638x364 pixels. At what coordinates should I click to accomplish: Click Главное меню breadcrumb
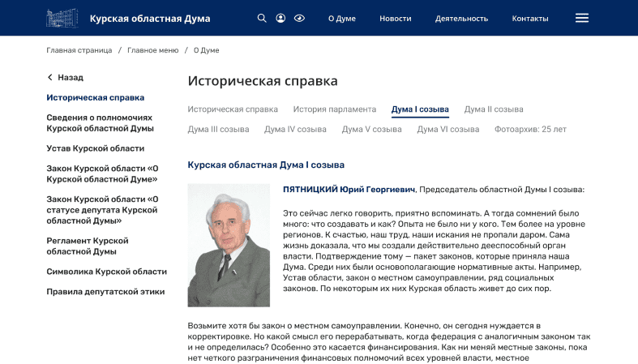152,50
